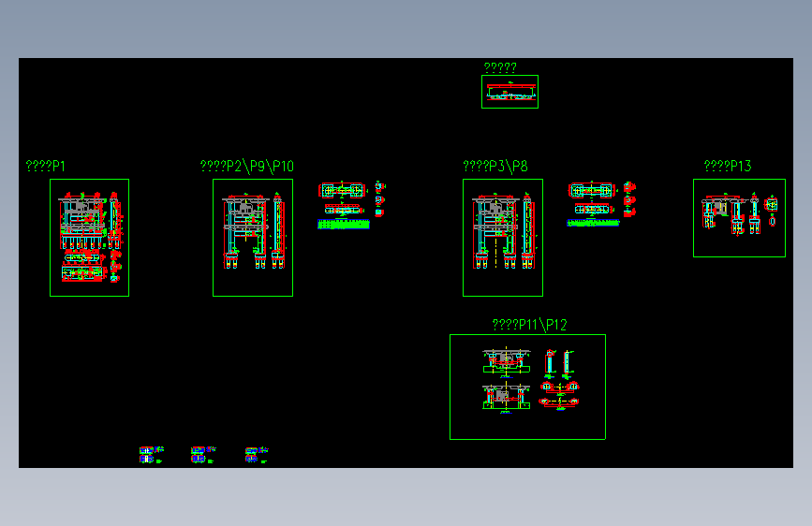Screen dimensions: 812x526
Task: Select the ????P1 drawing label
Action: coord(46,167)
